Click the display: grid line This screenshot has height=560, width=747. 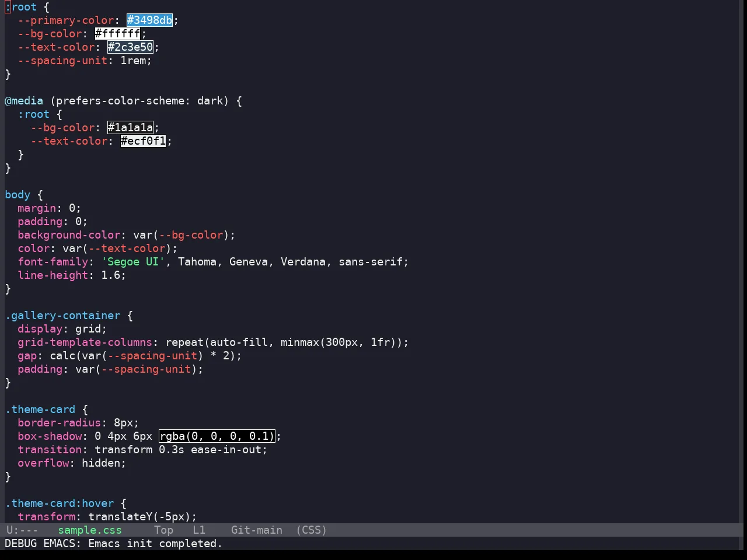pos(62,329)
